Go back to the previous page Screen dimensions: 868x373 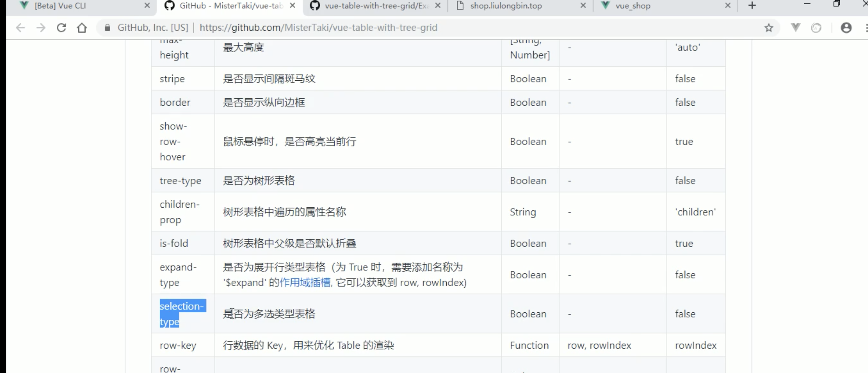[x=20, y=27]
